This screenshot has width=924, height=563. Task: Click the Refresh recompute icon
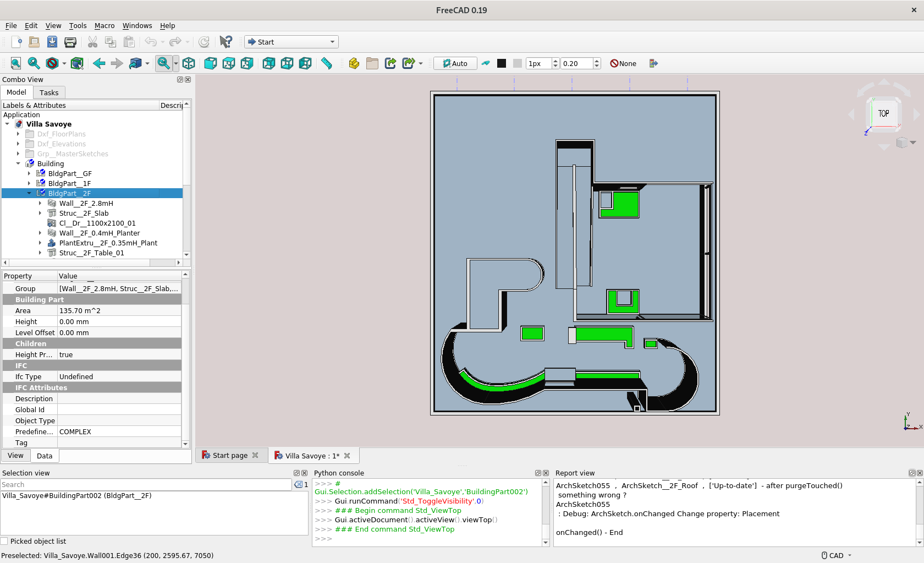(204, 42)
